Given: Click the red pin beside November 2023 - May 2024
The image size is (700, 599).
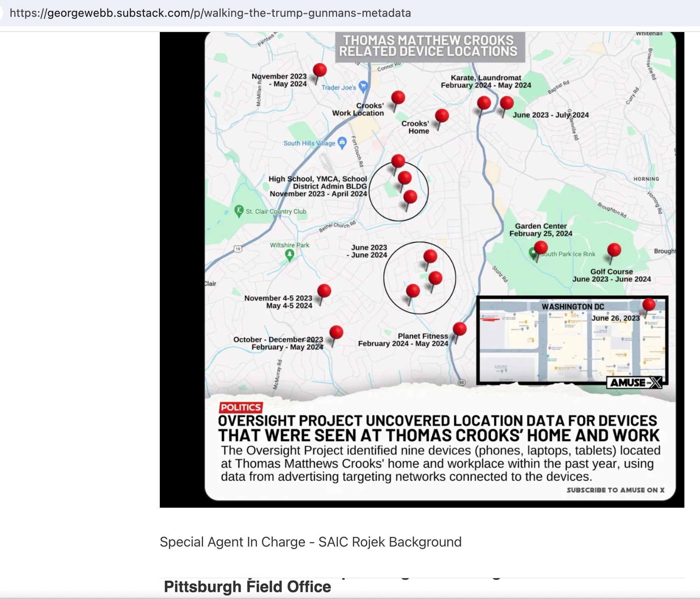Looking at the screenshot, I should click(319, 71).
